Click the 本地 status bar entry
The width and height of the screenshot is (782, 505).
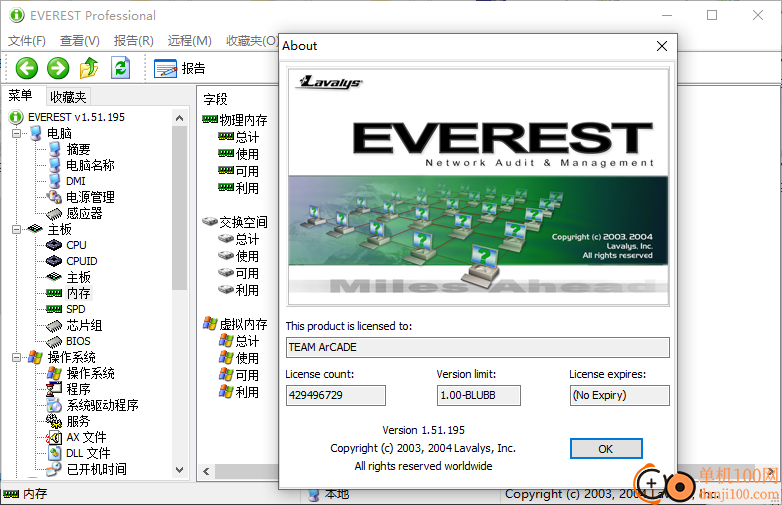coord(329,494)
